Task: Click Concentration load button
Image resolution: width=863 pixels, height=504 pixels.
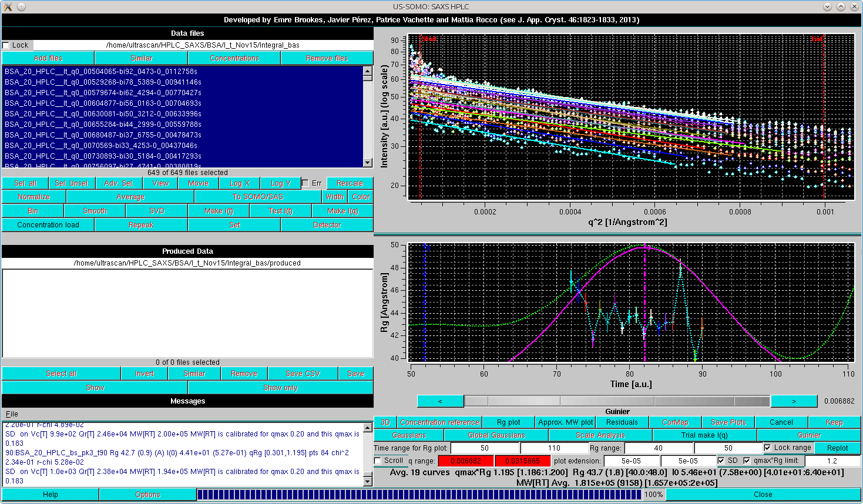Action: 48,225
